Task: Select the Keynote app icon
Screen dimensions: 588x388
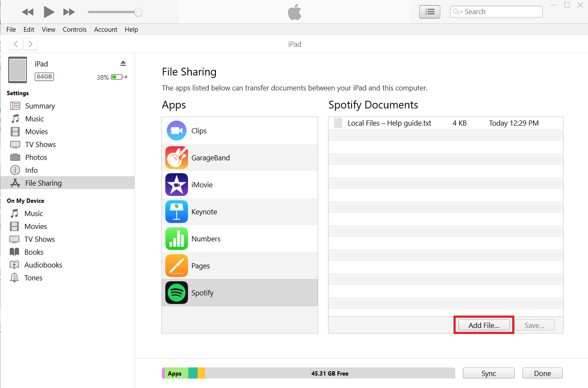Action: pyautogui.click(x=176, y=212)
